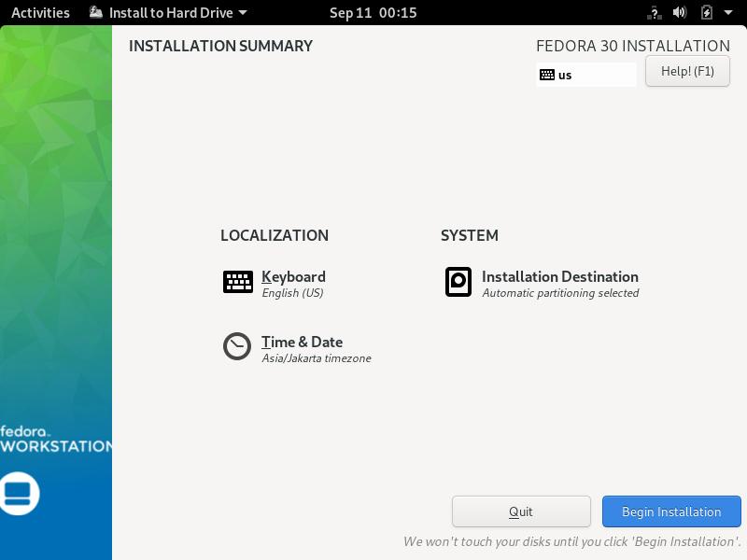Viewport: 747px width, 560px height.
Task: Click the Sep 11 00:15 clock menu
Action: pos(373,13)
